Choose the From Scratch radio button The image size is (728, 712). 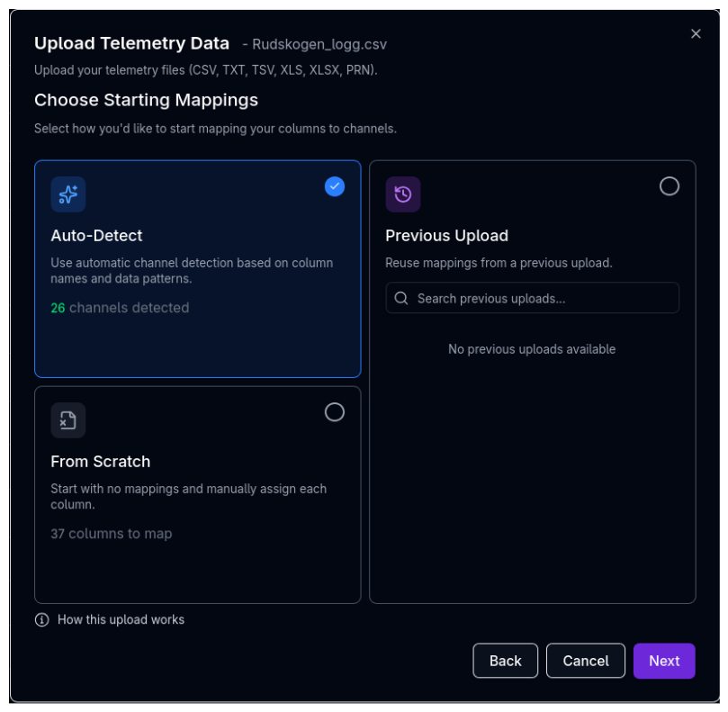[335, 412]
